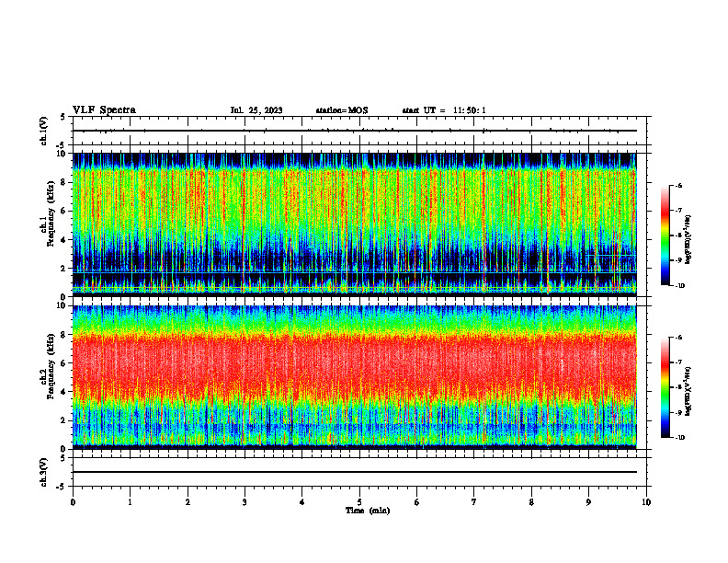Select the date "Jul. 25, 2023" header
Image resolution: width=728 pixels, height=563 pixels.
[256, 110]
